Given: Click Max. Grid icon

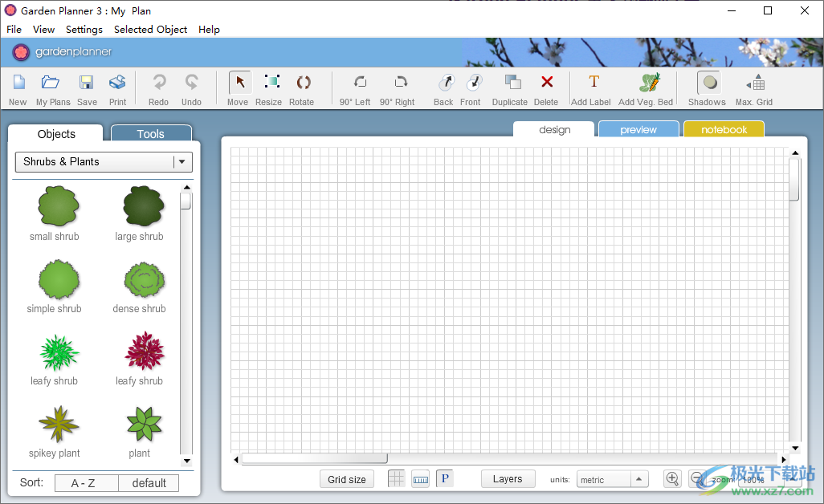Looking at the screenshot, I should pos(756,83).
